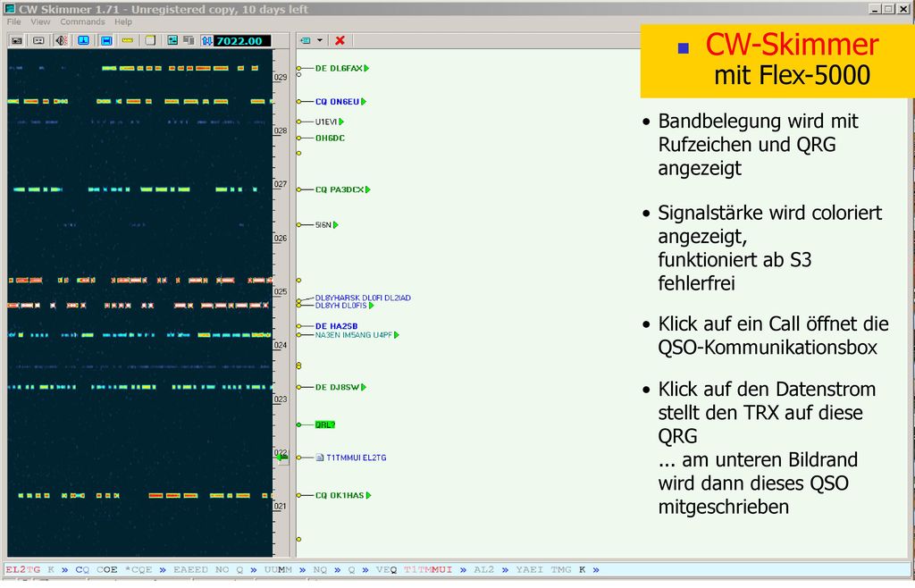The width and height of the screenshot is (915, 588).
Task: Click the teal window-layout toolbar icon
Action: click(x=172, y=40)
